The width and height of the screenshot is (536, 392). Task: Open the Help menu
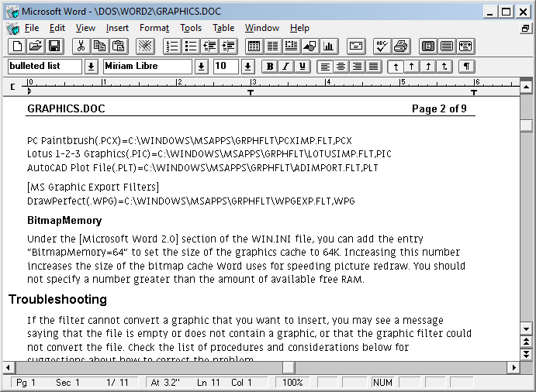(x=299, y=28)
